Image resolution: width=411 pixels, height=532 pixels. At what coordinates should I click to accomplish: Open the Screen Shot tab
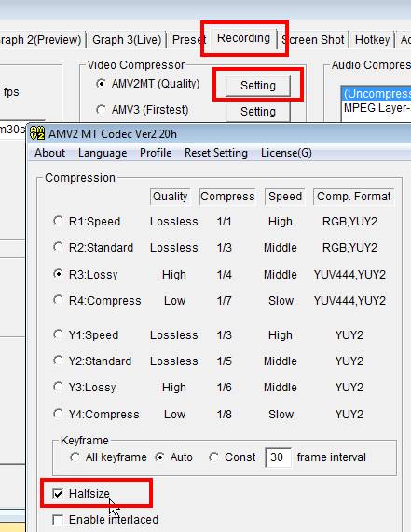tap(312, 40)
